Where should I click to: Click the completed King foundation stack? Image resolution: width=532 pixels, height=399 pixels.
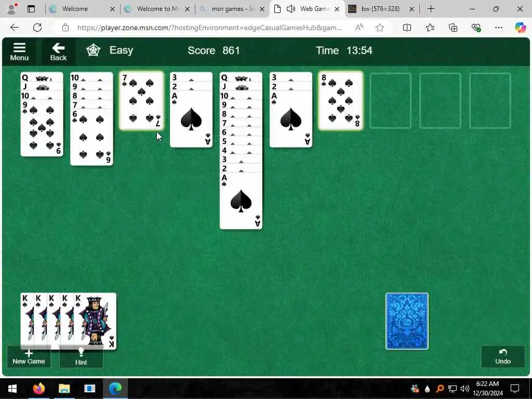68,321
